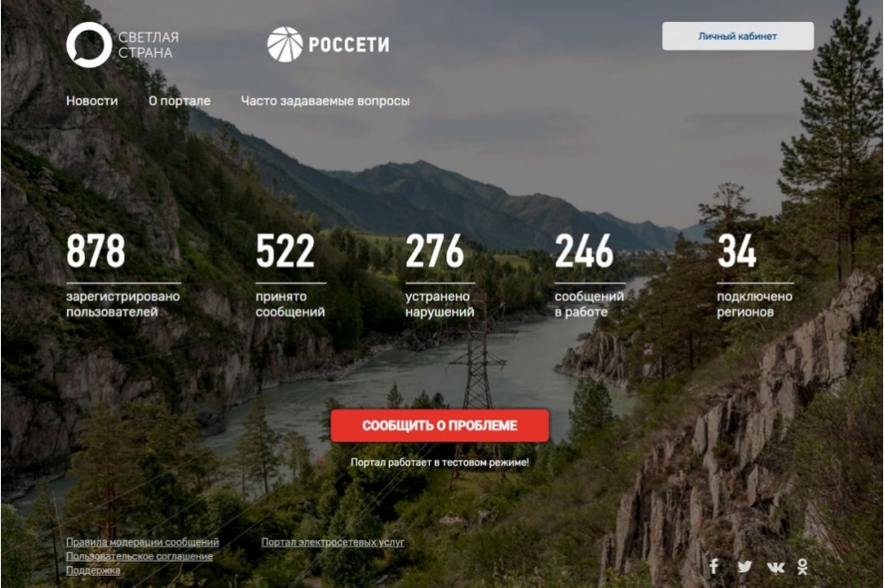Click the Светлая Страна circular logo icon

[89, 45]
